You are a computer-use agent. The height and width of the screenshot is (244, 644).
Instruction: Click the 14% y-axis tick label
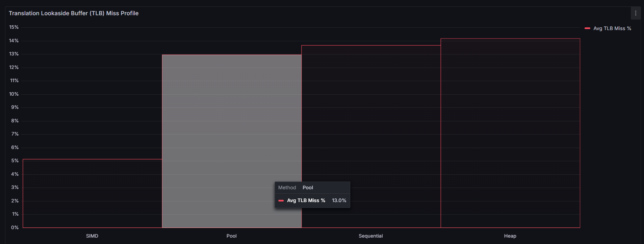(x=14, y=41)
